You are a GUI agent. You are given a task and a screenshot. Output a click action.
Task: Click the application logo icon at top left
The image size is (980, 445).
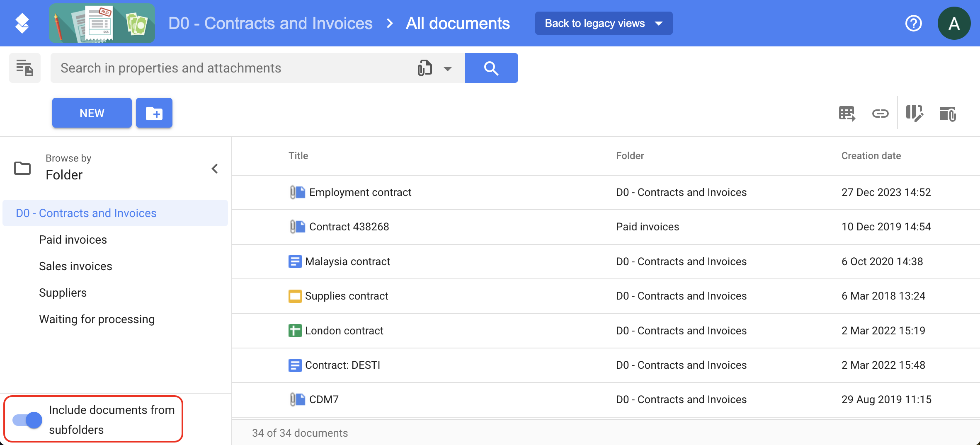click(22, 23)
